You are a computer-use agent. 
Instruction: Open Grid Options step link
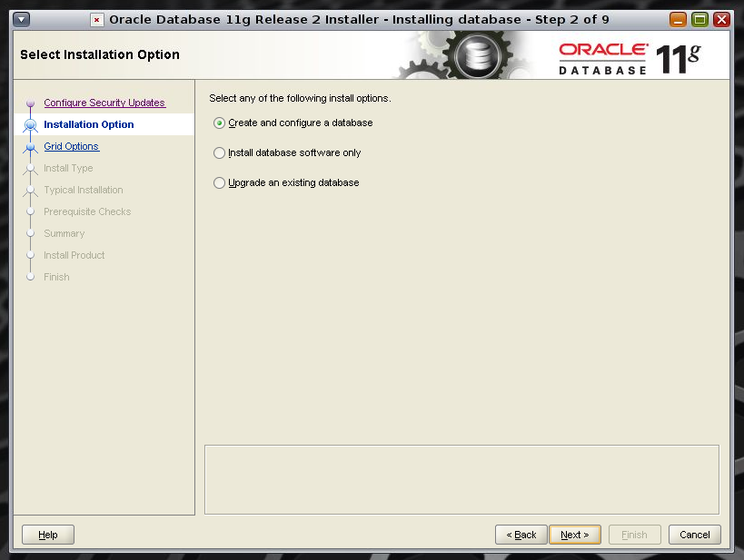click(x=71, y=146)
